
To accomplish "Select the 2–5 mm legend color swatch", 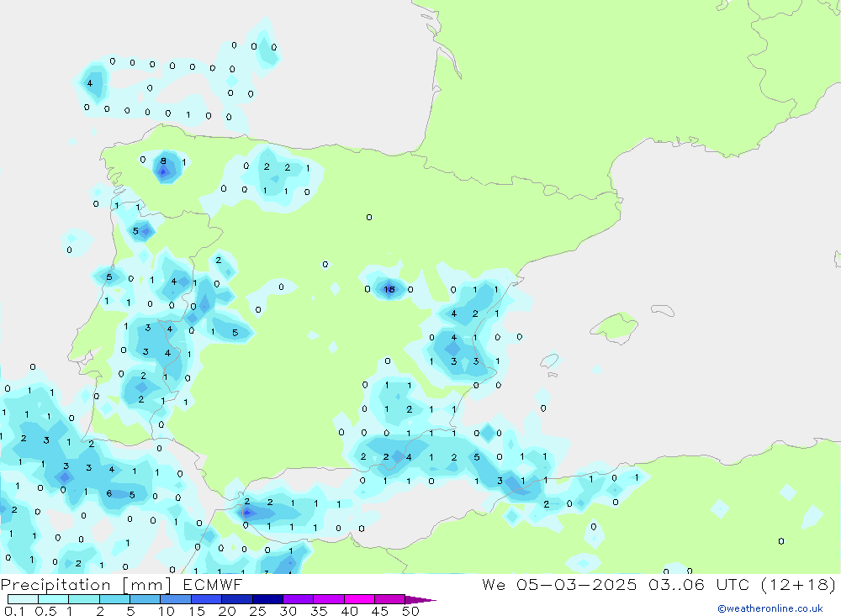I will (x=114, y=599).
